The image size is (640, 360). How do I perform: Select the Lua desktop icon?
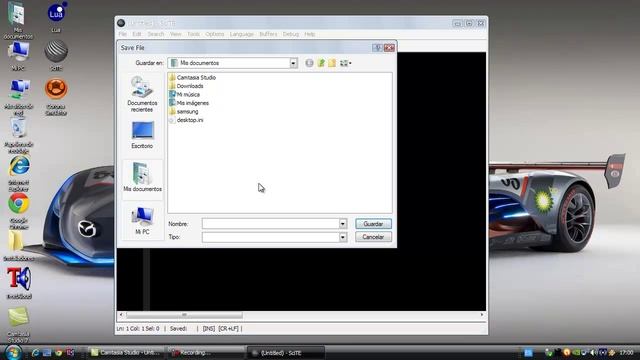click(x=56, y=18)
